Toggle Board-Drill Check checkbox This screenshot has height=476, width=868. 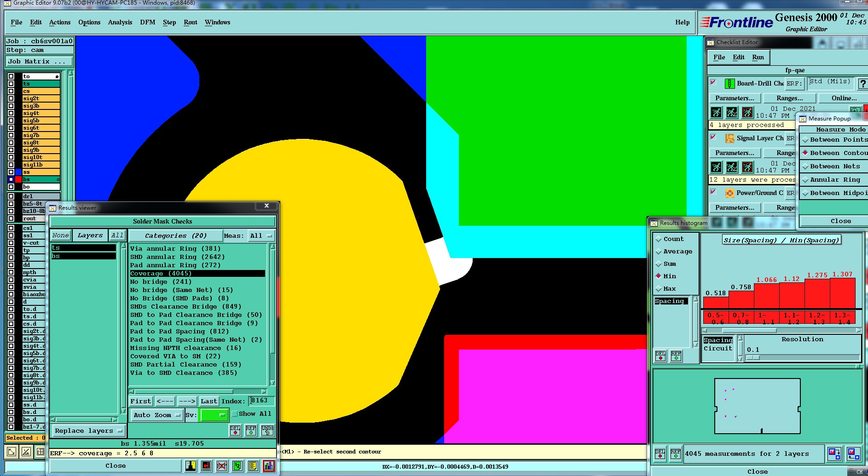713,82
